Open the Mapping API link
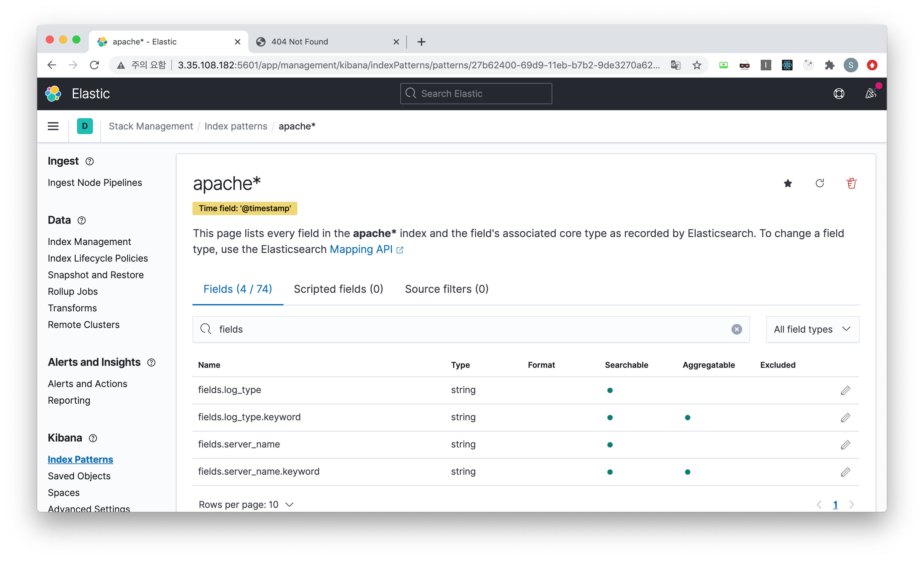 pyautogui.click(x=366, y=249)
